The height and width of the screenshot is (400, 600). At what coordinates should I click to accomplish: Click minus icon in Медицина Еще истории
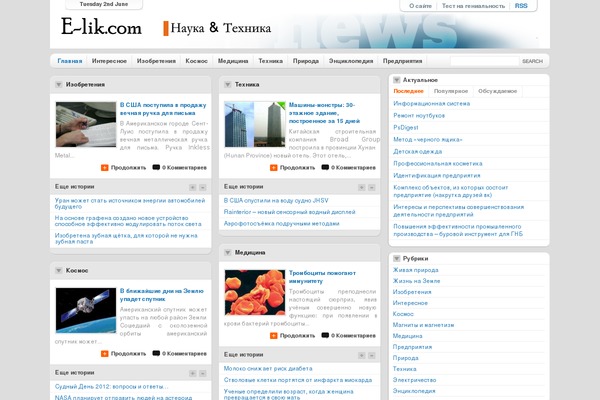pos(372,356)
